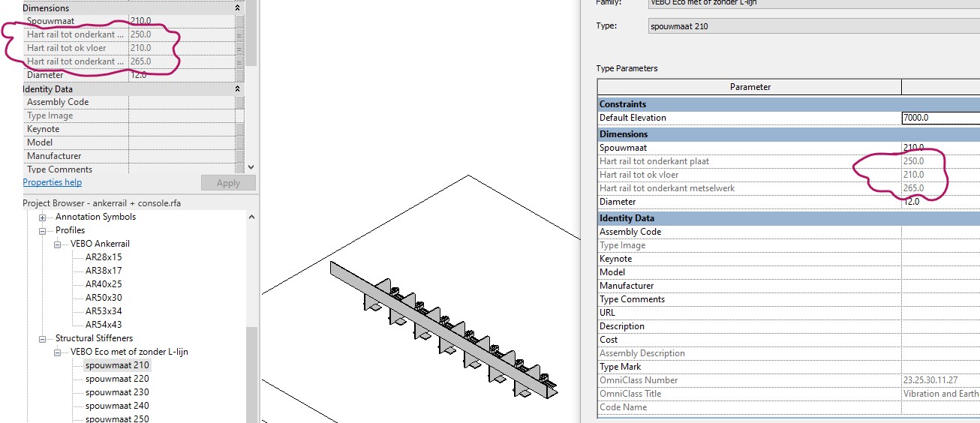Select the Structural Stiffeners tree label

tap(94, 338)
